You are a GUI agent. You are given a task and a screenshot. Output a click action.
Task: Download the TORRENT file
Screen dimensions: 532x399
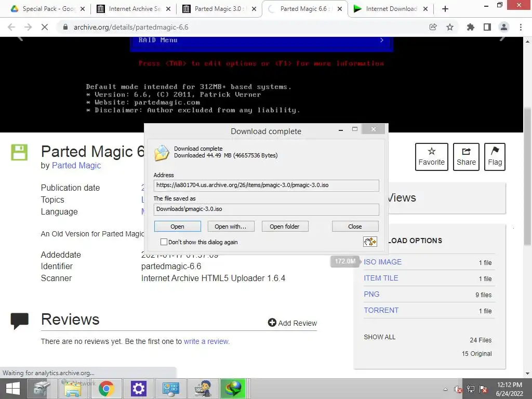tap(381, 311)
